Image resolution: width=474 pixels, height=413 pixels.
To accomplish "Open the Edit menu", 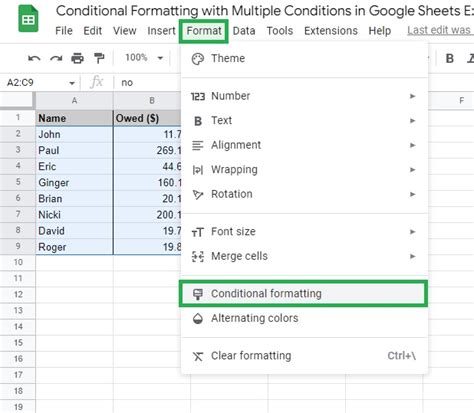I will tap(92, 31).
